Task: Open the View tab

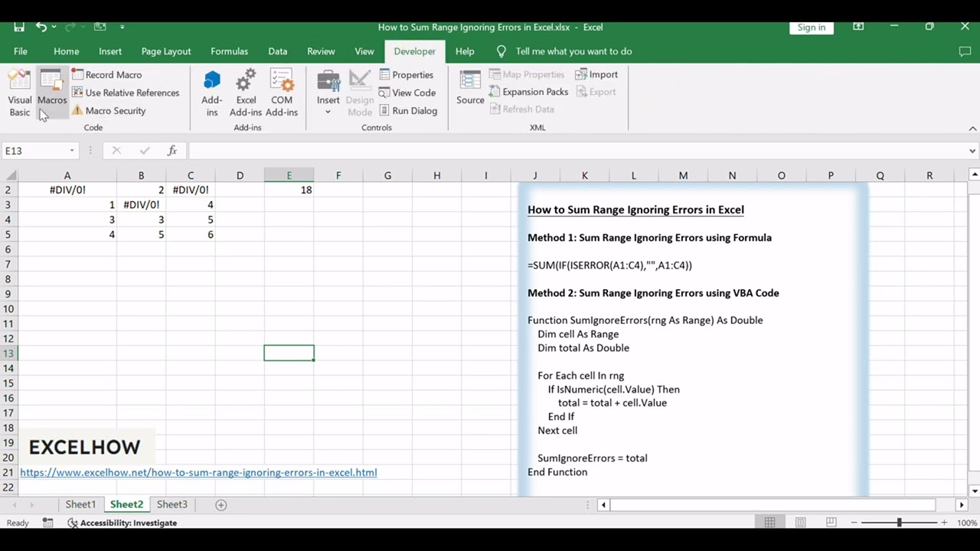Action: tap(364, 51)
